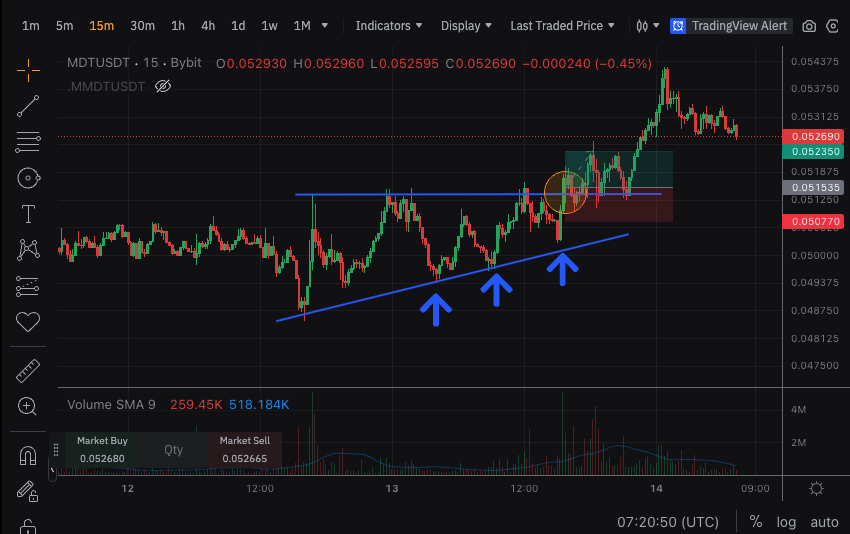The image size is (850, 534).
Task: Grab the order panel drag handle dots
Action: 55,449
